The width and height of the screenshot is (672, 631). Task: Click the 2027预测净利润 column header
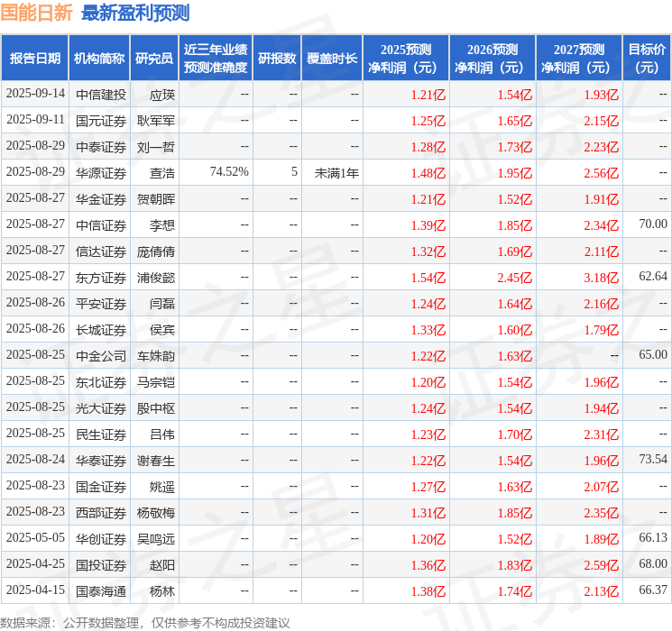(x=579, y=58)
